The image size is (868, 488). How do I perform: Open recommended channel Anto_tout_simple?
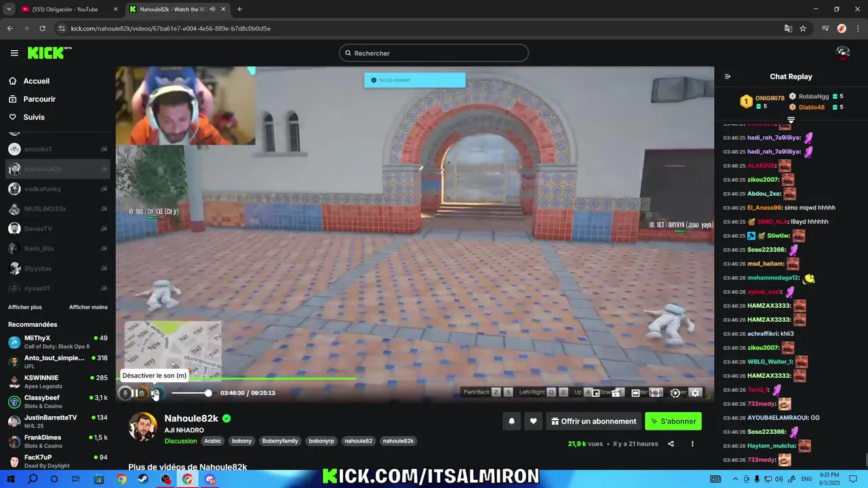58,361
